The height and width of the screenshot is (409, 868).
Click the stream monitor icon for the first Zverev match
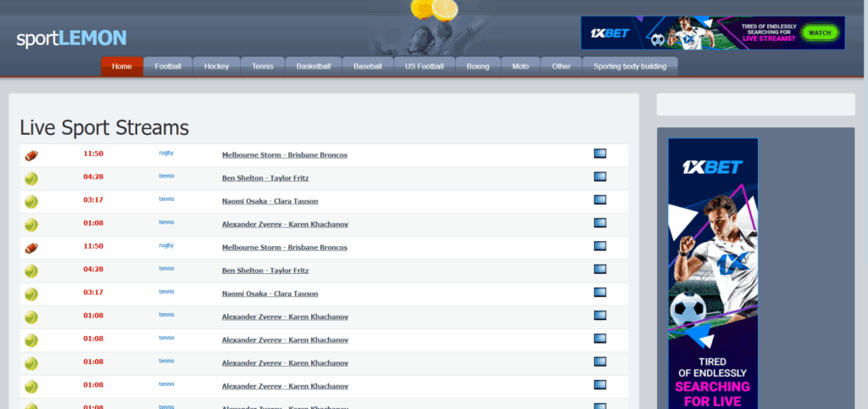click(600, 223)
